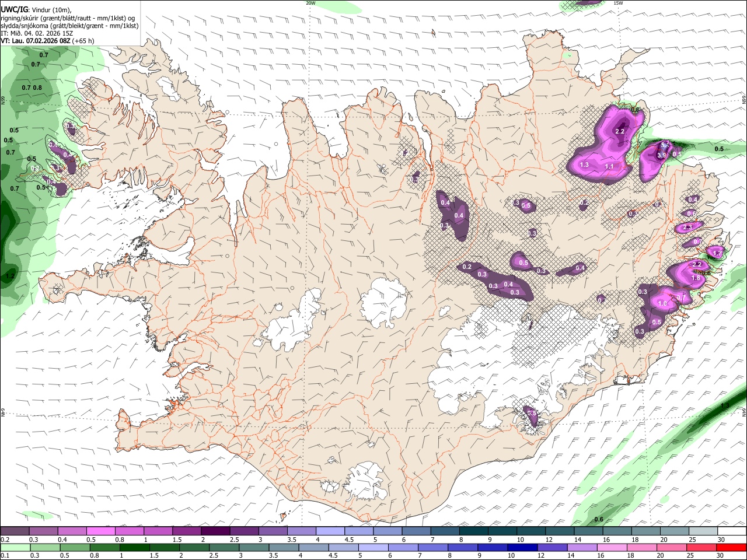
Task: Select the bottom-row legend swatch between 20 and 25
Action: [671, 548]
